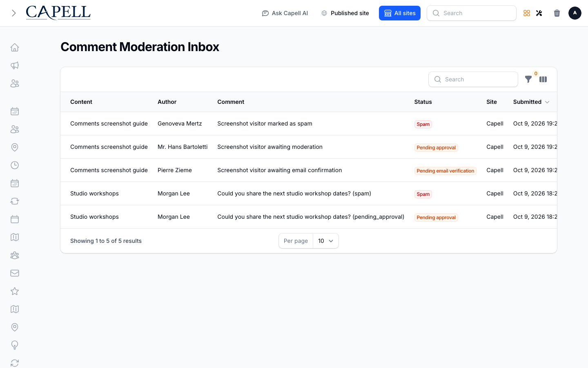Open the envelope mail icon in sidebar
This screenshot has width=588, height=368.
click(x=15, y=273)
